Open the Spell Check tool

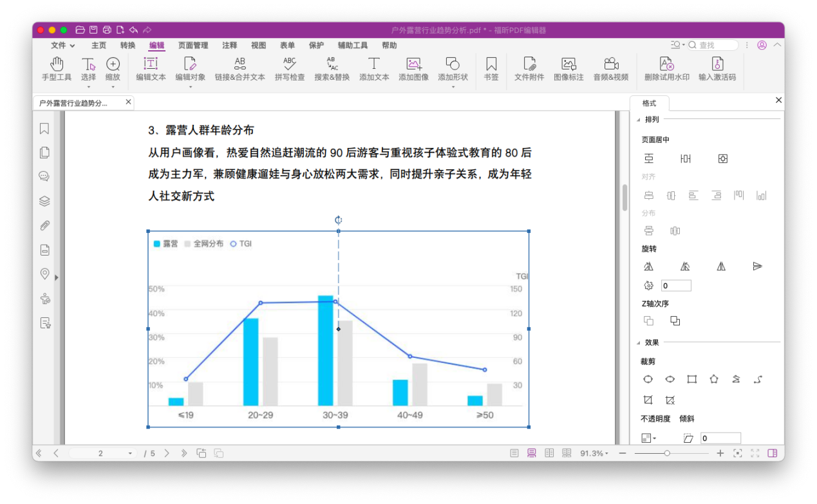coord(290,69)
